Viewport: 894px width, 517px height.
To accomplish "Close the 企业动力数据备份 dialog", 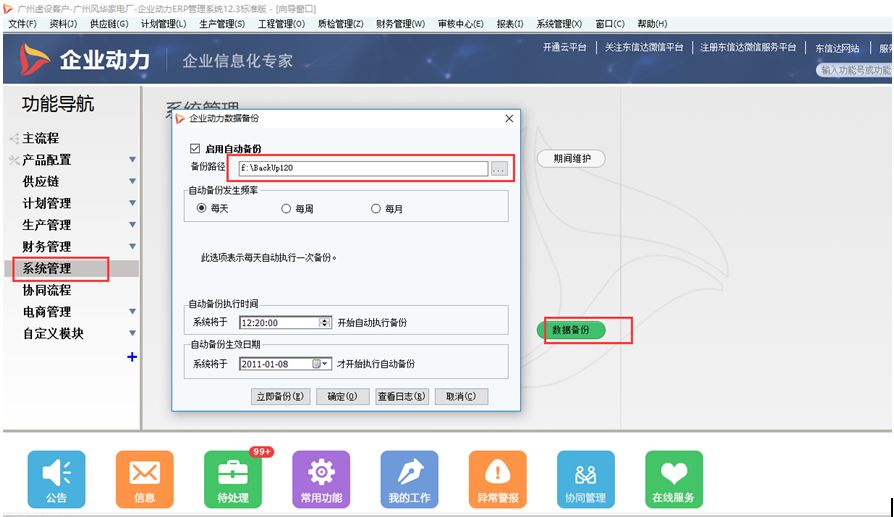I will [x=509, y=118].
